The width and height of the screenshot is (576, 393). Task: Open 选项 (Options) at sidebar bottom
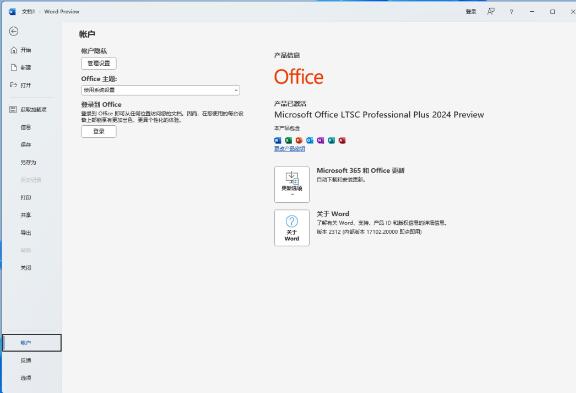coord(26,378)
